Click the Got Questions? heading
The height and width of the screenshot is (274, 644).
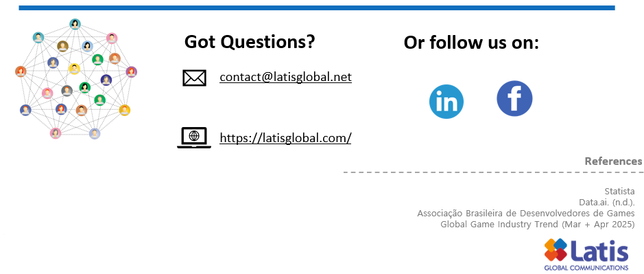coord(250,42)
